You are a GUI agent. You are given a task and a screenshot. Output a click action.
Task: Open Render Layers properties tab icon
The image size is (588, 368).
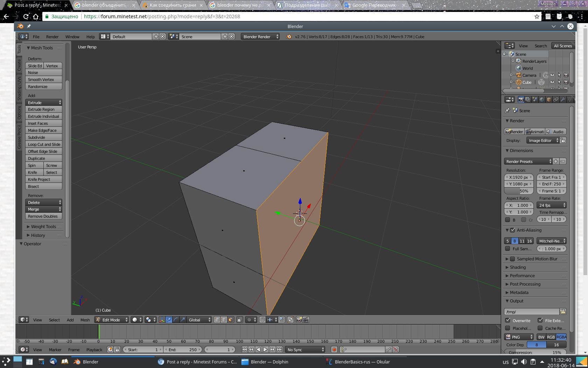[x=528, y=100]
